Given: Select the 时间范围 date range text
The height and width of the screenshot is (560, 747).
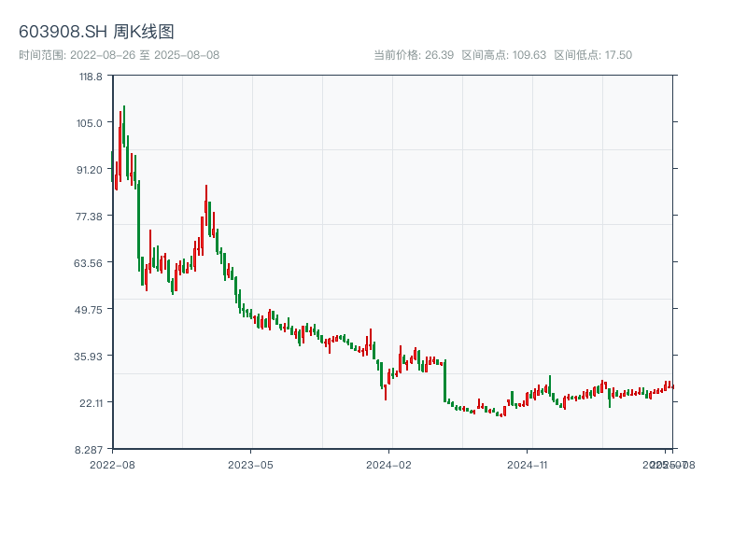Looking at the screenshot, I should [x=119, y=55].
